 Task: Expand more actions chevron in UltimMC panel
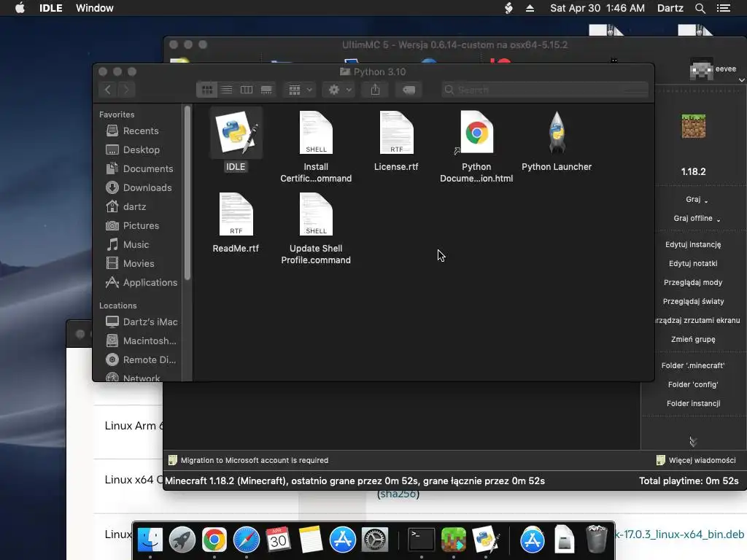click(693, 442)
